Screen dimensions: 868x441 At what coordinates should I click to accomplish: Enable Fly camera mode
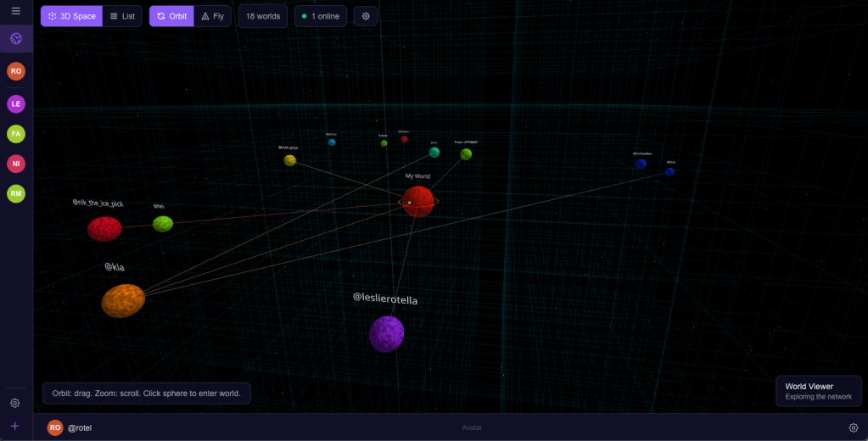(x=212, y=16)
